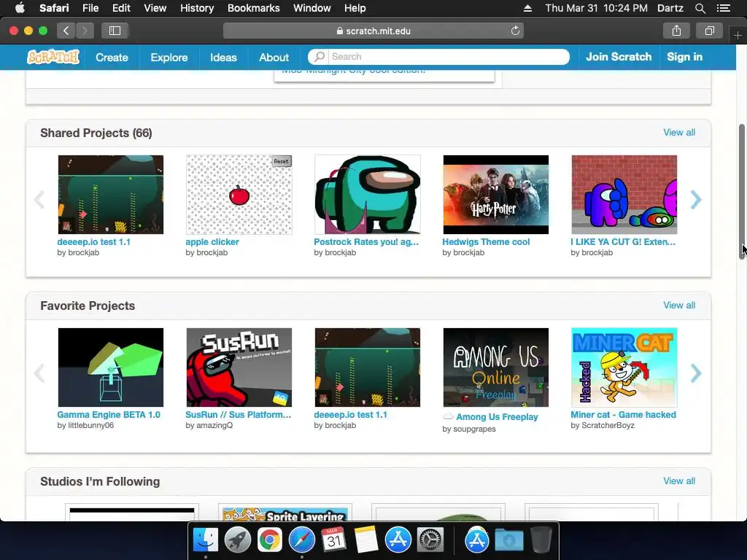Open the SusRun project thumbnail
747x560 pixels.
pyautogui.click(x=239, y=367)
